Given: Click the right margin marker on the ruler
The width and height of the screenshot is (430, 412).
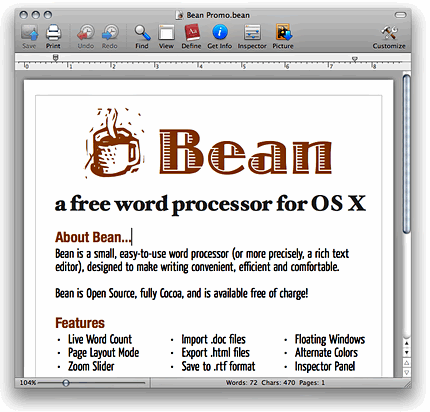Looking at the screenshot, I should coord(355,59).
